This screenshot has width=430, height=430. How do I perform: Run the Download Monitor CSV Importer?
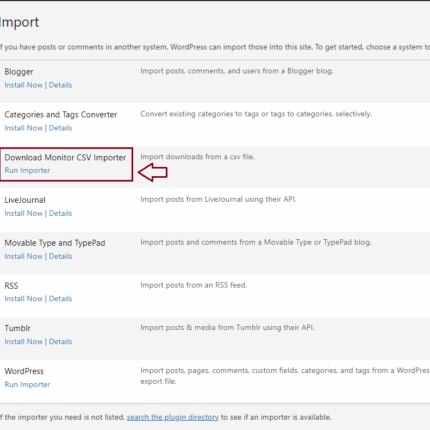[27, 170]
